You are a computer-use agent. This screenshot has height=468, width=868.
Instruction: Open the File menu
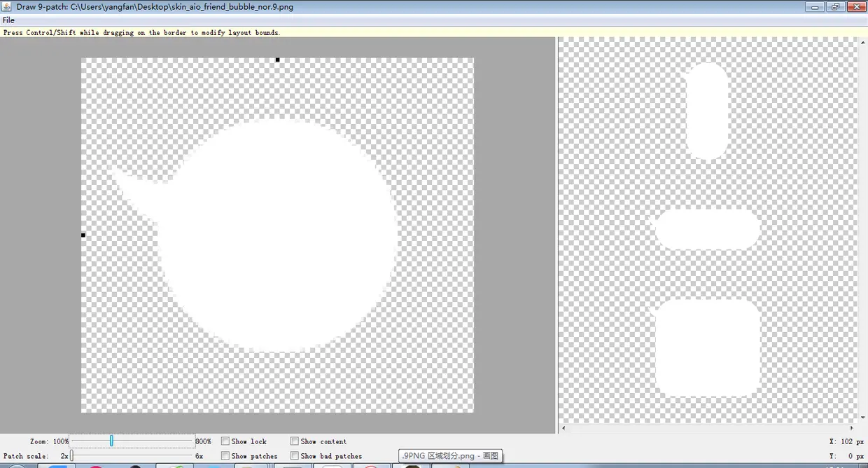pyautogui.click(x=8, y=20)
